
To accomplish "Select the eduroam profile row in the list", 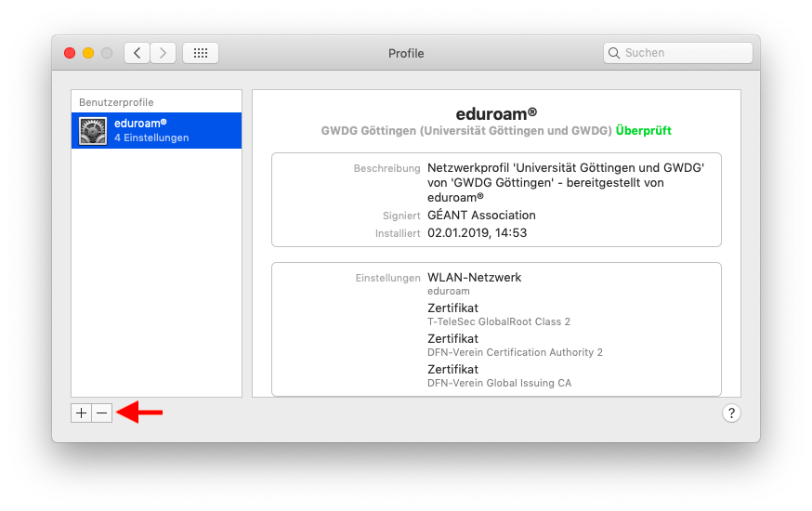I will (x=156, y=130).
